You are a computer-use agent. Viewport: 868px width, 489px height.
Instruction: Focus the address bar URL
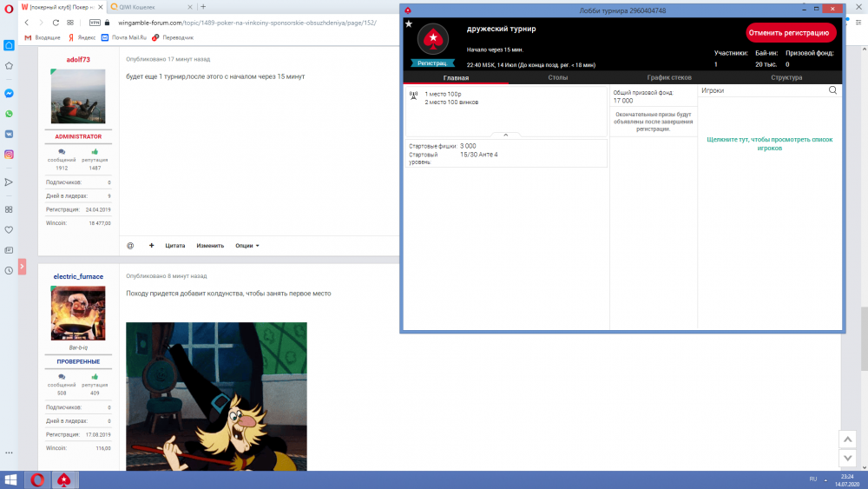(x=247, y=23)
